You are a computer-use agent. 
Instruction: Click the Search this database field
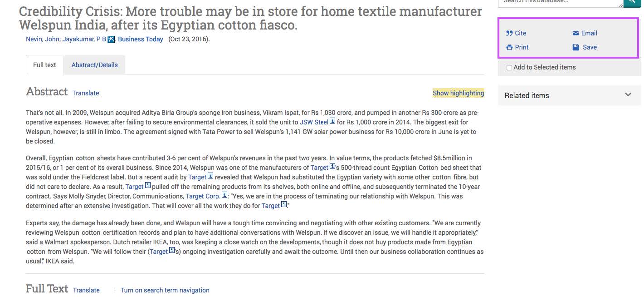[561, 2]
